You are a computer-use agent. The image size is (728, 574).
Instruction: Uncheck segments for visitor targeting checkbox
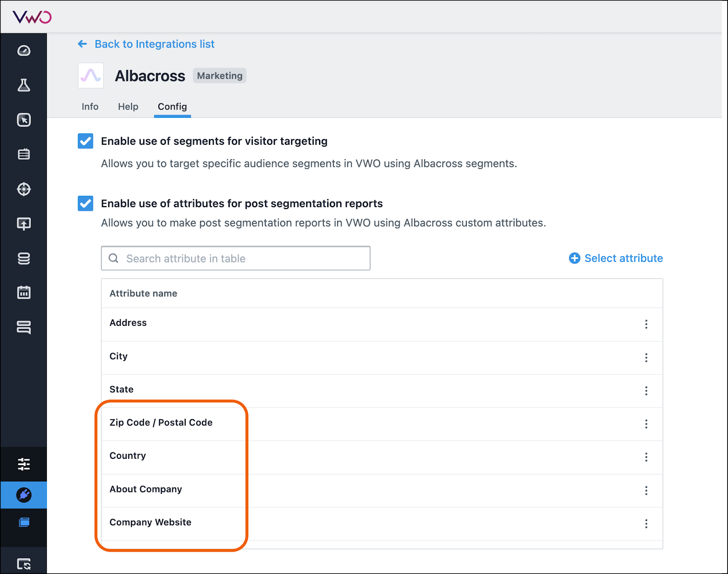tap(86, 141)
